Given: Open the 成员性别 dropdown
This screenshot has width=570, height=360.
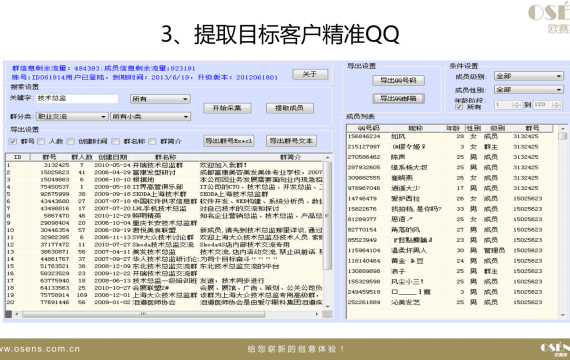Looking at the screenshot, I should (529, 89).
